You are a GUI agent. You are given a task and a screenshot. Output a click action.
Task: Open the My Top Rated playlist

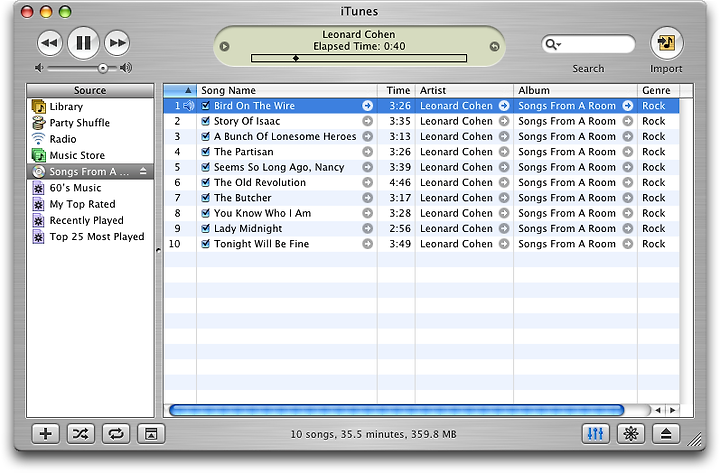(90, 204)
